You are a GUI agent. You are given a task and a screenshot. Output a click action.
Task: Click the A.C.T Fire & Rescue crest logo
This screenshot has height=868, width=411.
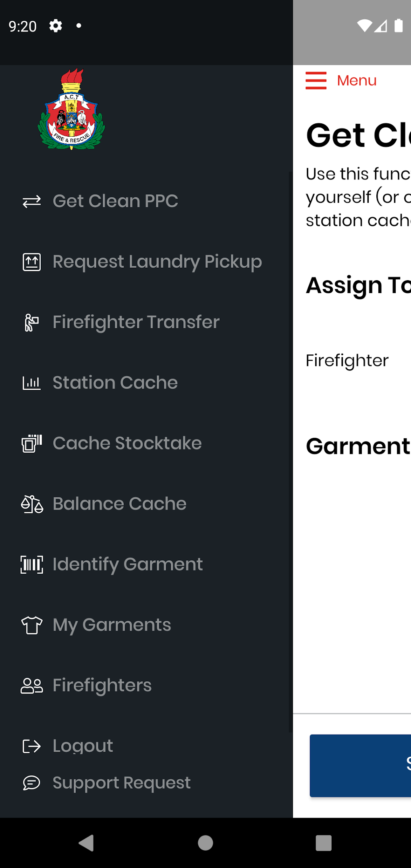point(71,109)
